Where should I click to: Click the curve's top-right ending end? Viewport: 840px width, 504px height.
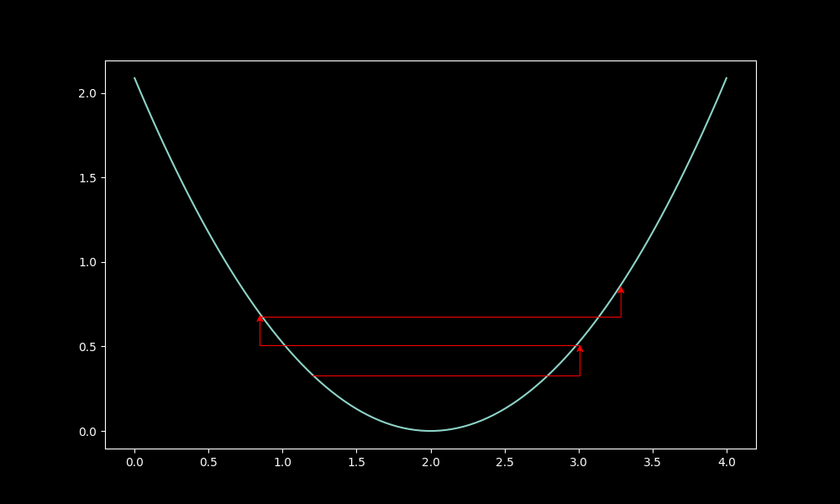pyautogui.click(x=727, y=78)
